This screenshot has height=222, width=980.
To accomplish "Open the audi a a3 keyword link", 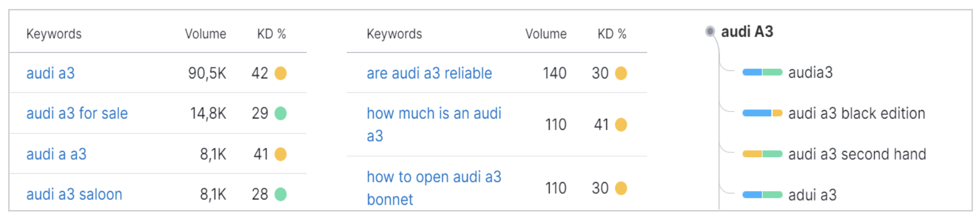I will [x=56, y=154].
